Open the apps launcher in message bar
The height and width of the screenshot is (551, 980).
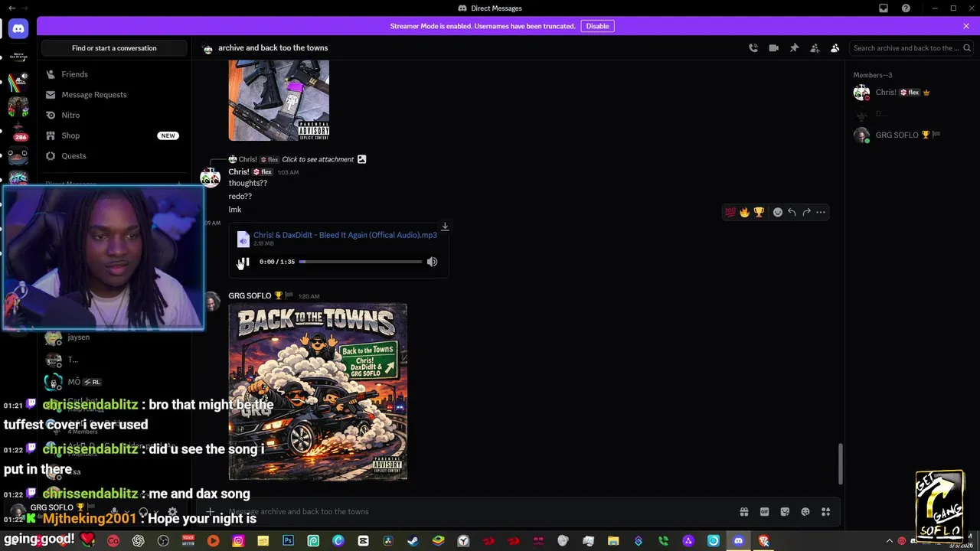click(825, 512)
